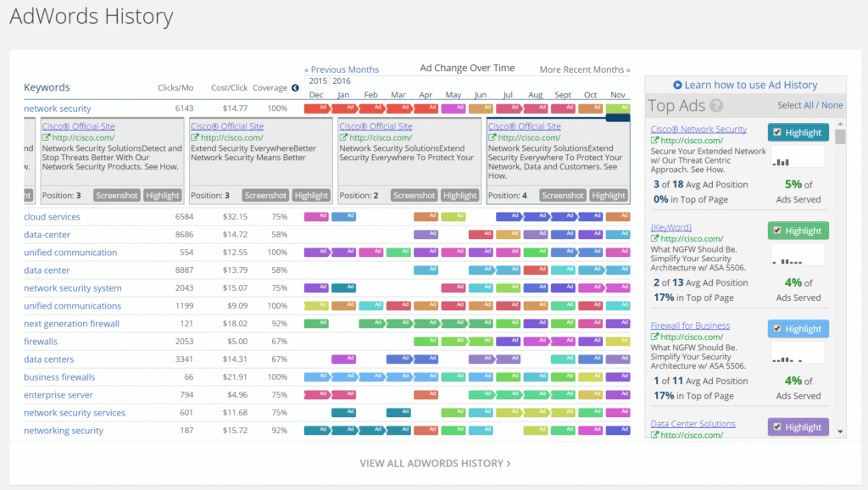This screenshot has height=490, width=868.
Task: Click next generation firewall ad marker for Dec
Action: pyautogui.click(x=316, y=323)
